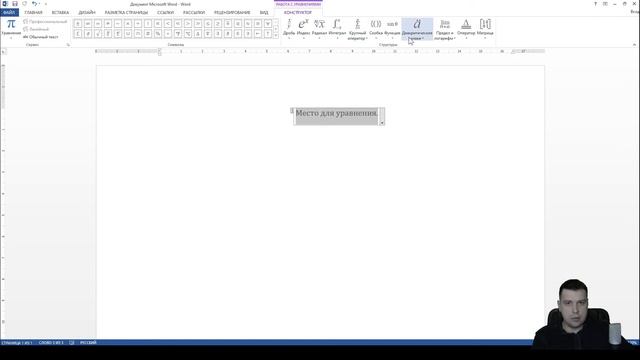Open the Интеграл (integral) structures
This screenshot has width=640, height=360.
[337, 29]
